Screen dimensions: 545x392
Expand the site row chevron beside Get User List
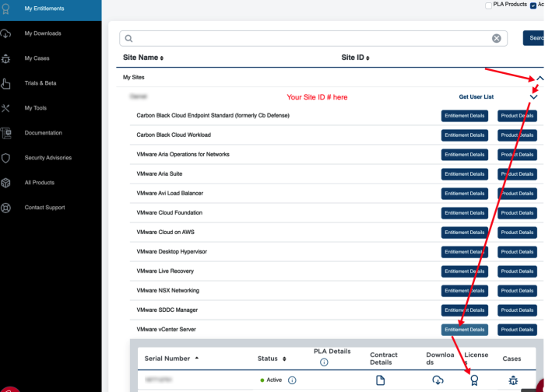pyautogui.click(x=533, y=97)
